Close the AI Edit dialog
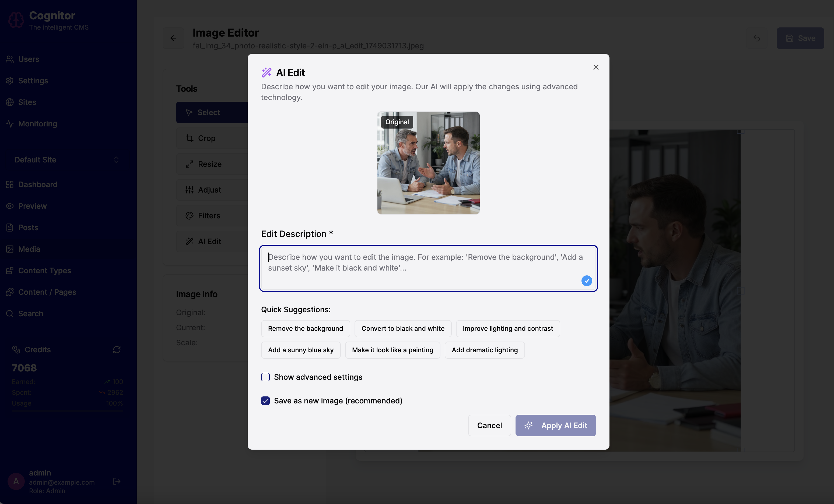 (596, 67)
